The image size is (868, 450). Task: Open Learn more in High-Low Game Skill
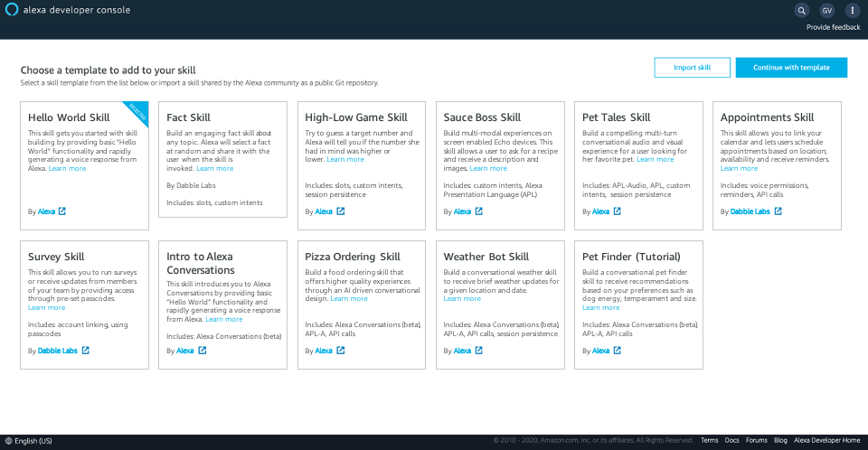(345, 159)
